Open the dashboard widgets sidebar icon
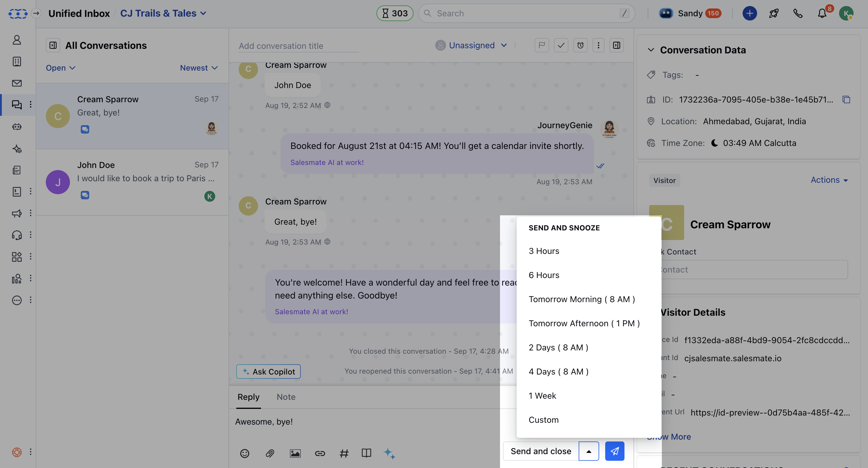Screen dimensions: 868x468 (17, 257)
